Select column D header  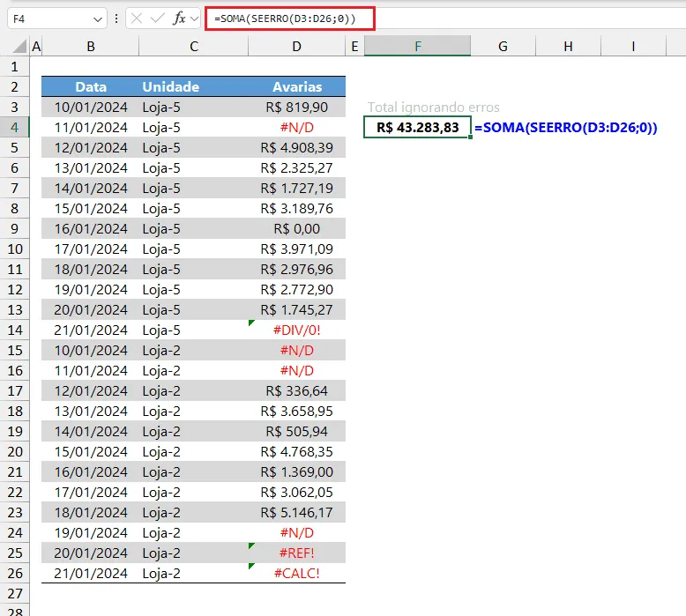point(296,47)
